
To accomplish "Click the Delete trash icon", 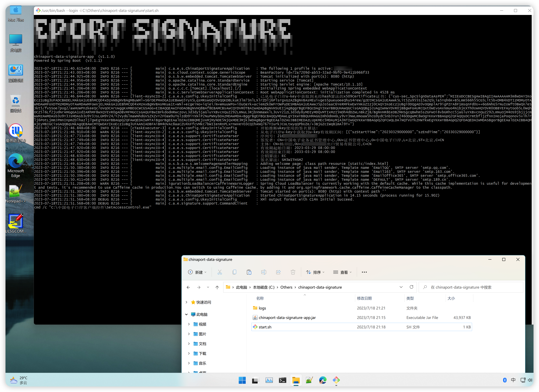I will tap(293, 272).
